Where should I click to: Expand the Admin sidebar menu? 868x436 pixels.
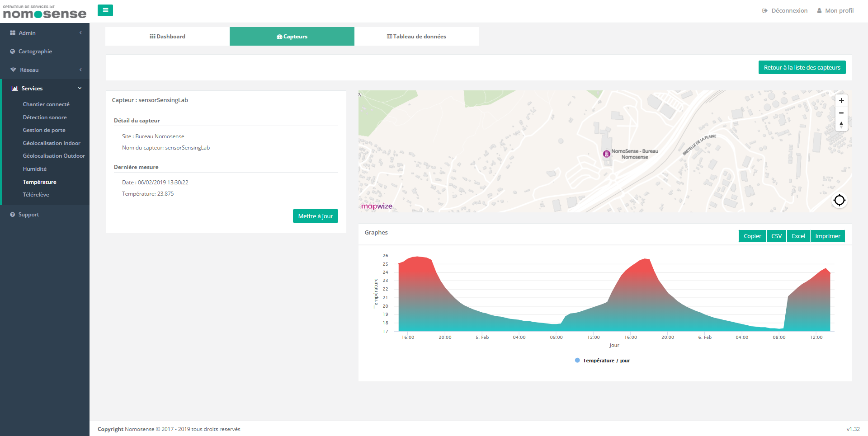click(x=44, y=33)
